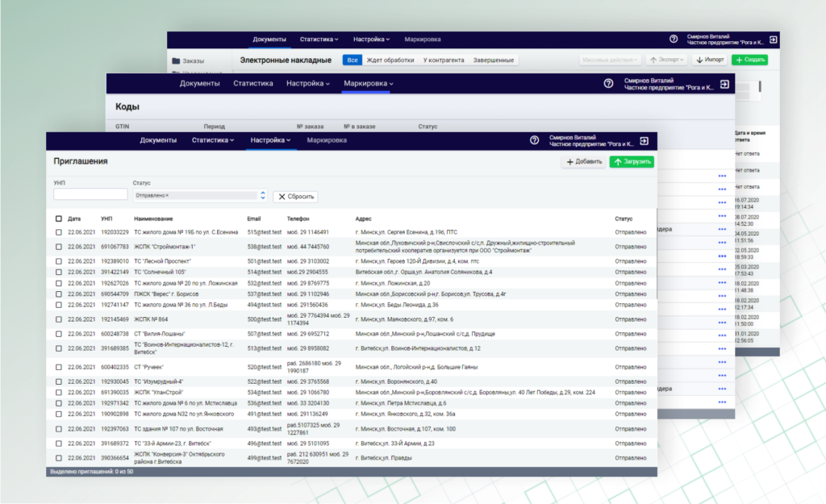Check the row for ЖСПК "Строймонтаж-1"
The width and height of the screenshot is (826, 504).
(x=59, y=246)
